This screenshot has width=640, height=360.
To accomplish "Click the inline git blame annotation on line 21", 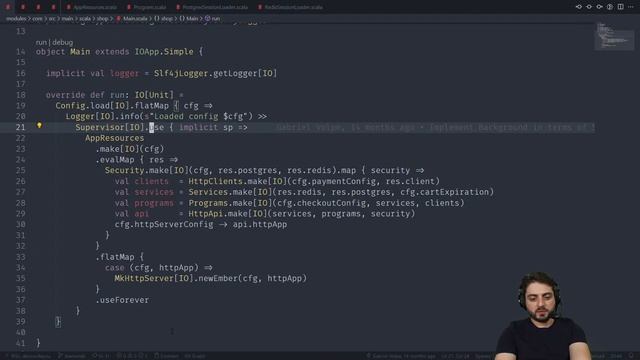I will (x=435, y=127).
